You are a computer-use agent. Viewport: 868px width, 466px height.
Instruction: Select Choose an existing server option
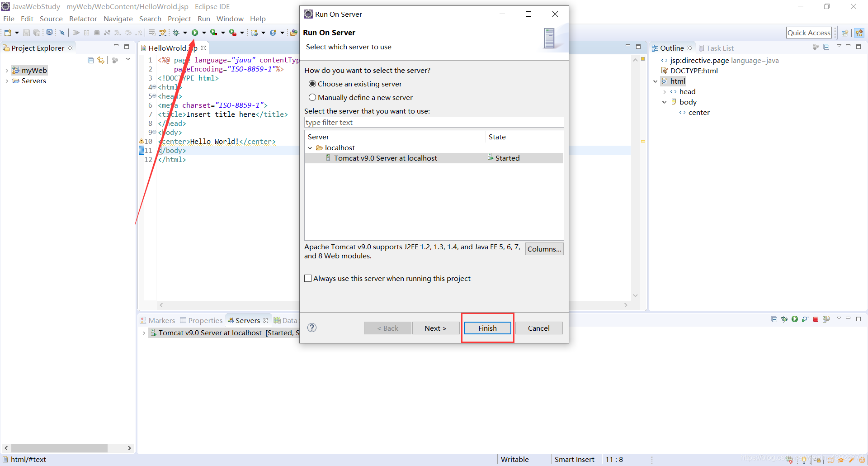click(x=312, y=84)
